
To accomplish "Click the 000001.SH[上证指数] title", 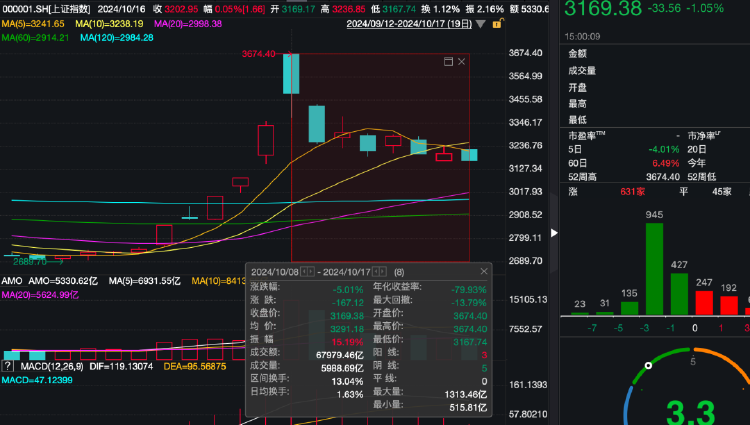I will coord(46,9).
